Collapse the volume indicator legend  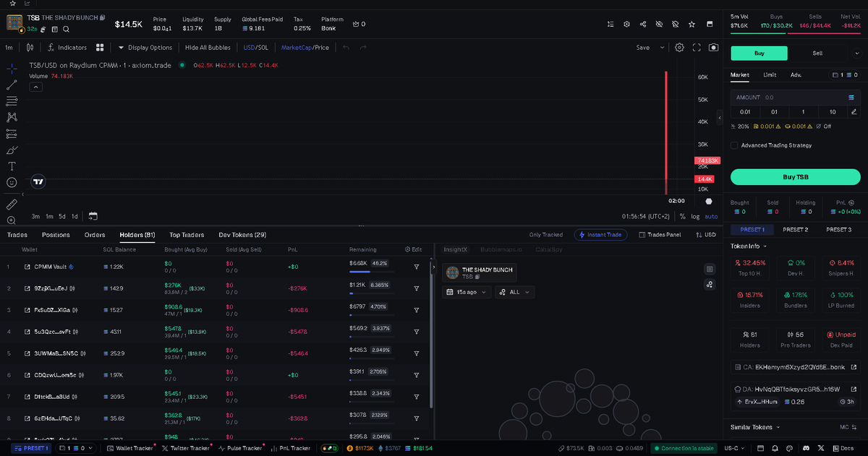(35, 87)
